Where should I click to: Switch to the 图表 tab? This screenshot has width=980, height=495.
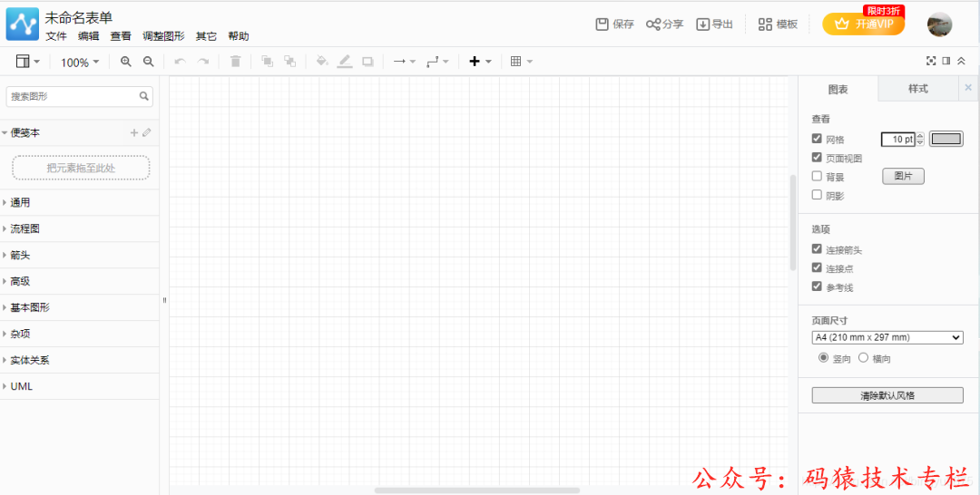coord(838,89)
